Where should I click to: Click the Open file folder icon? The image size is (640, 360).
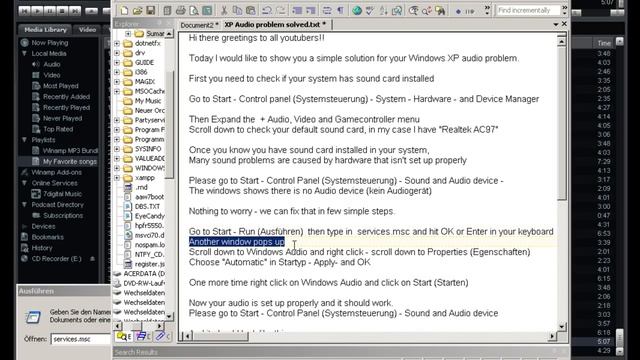pyautogui.click(x=138, y=11)
